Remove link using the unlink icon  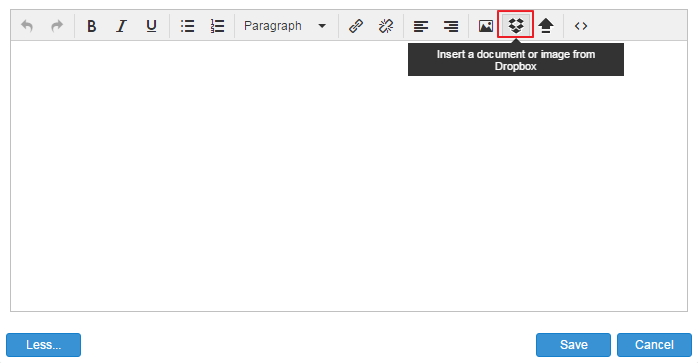click(386, 26)
